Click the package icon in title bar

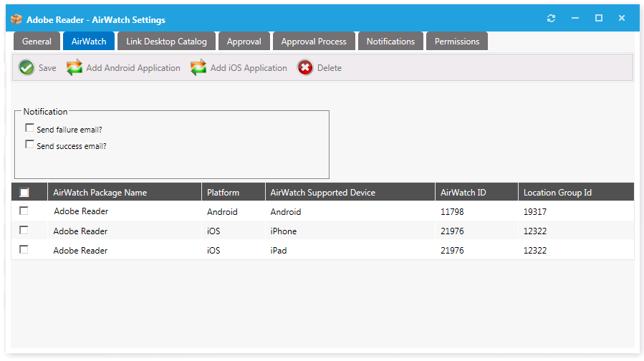coord(16,19)
